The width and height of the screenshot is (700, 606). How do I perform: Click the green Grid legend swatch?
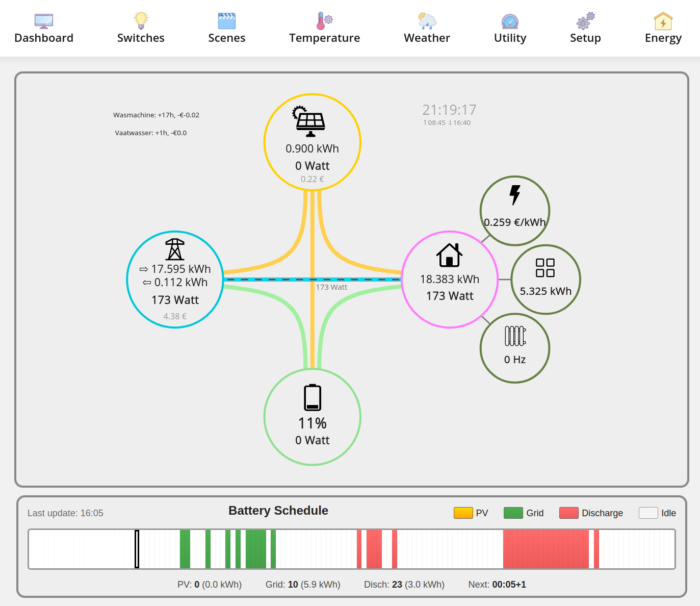pyautogui.click(x=513, y=513)
